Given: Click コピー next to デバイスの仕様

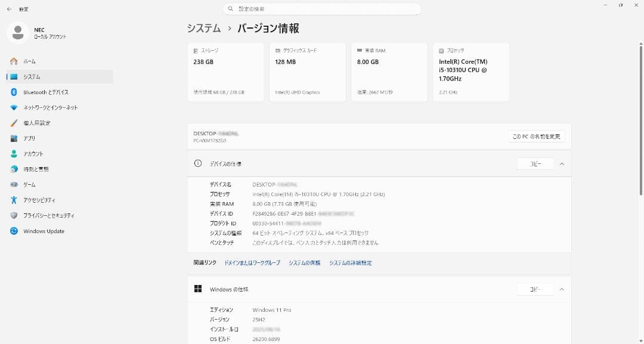Looking at the screenshot, I should click(534, 163).
